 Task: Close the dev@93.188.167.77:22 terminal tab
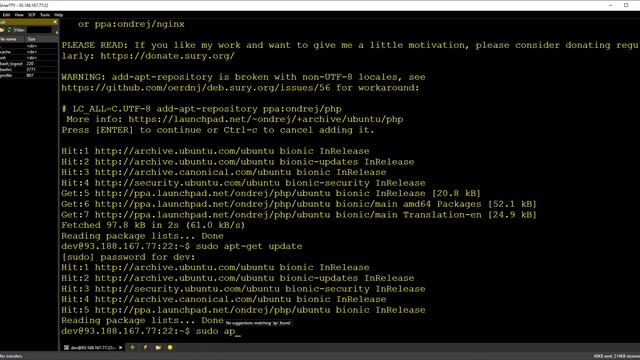(120, 348)
